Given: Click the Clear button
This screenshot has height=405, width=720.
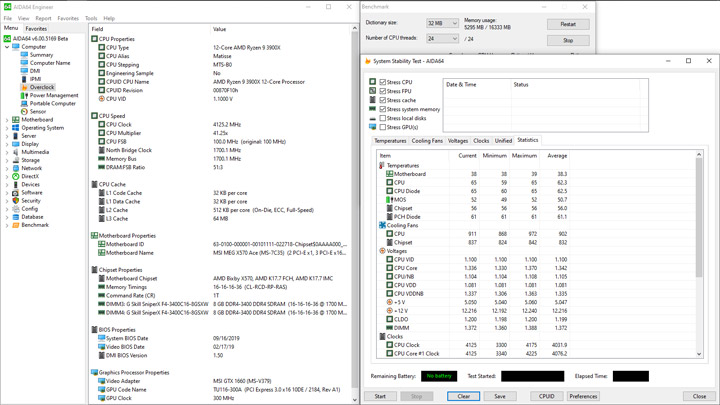Looking at the screenshot, I should [x=463, y=396].
